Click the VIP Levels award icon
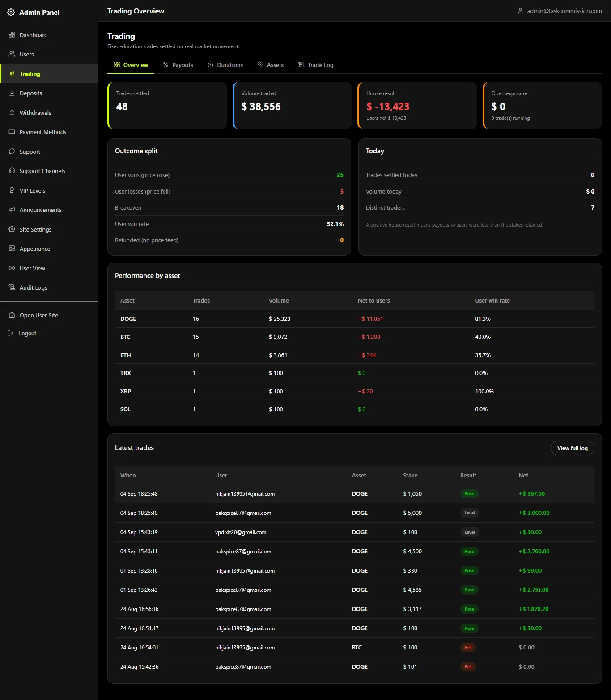Screen dimensions: 611x700 (x=12, y=190)
